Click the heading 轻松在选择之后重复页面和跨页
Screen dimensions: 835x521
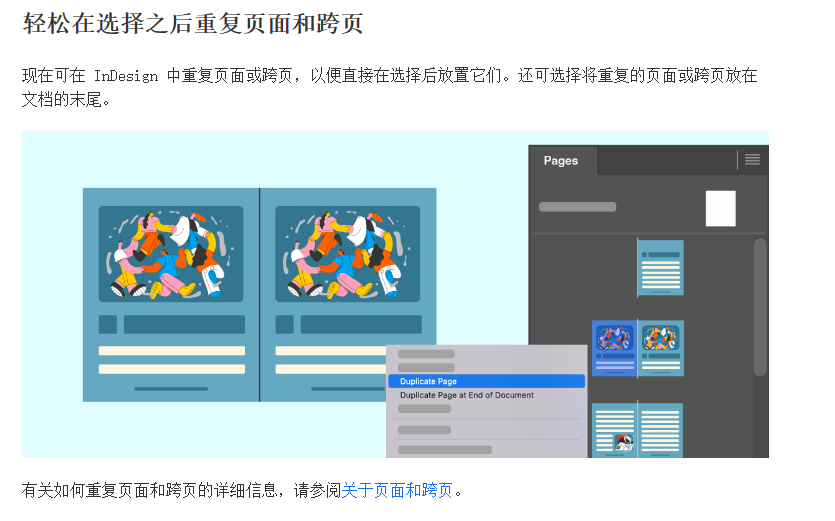pos(193,24)
